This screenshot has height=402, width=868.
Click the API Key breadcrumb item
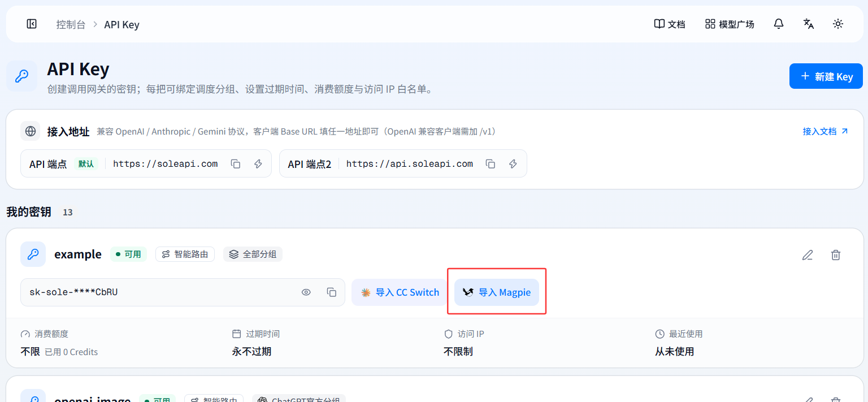pyautogui.click(x=121, y=25)
